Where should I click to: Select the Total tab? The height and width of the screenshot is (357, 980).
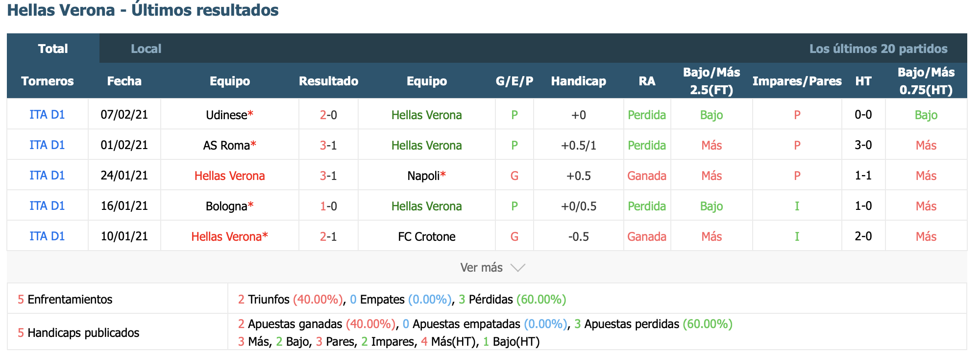click(53, 49)
